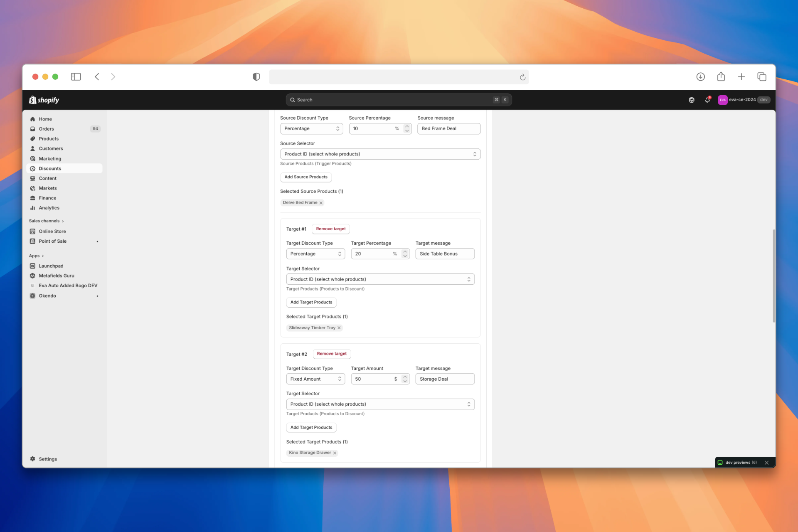This screenshot has height=532, width=798.
Task: Launch the Launchpad app
Action: tap(51, 266)
